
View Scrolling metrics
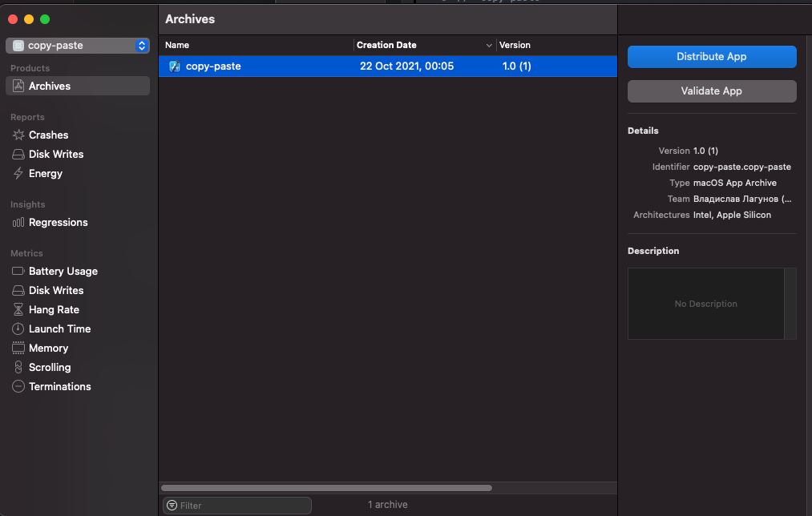[50, 367]
